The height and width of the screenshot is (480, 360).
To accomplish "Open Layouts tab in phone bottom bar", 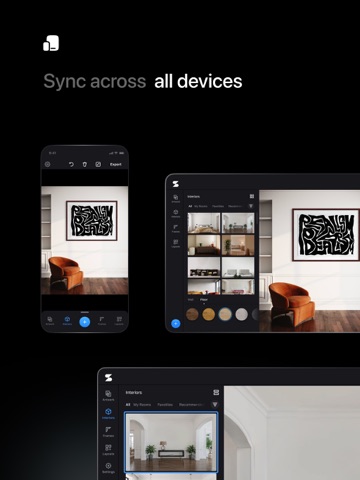I will 119,321.
